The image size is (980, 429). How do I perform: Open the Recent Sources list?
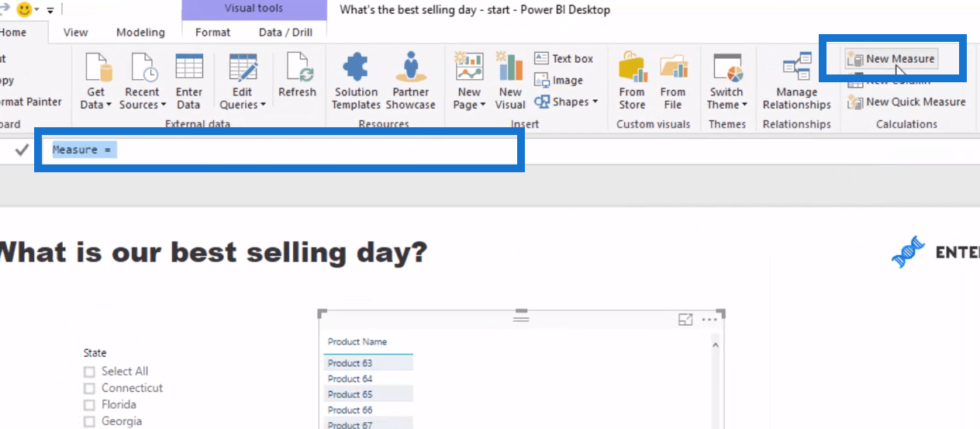143,81
